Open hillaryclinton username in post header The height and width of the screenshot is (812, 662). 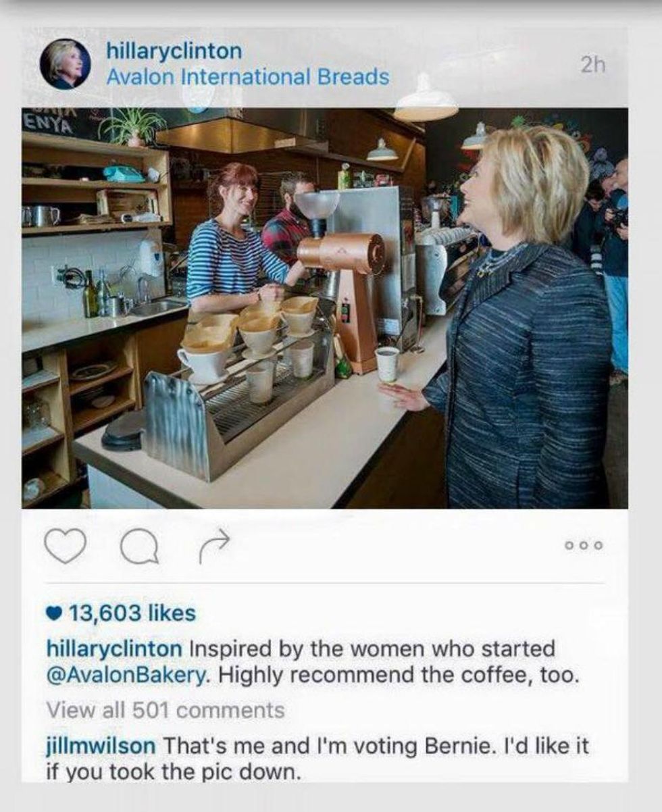point(173,51)
